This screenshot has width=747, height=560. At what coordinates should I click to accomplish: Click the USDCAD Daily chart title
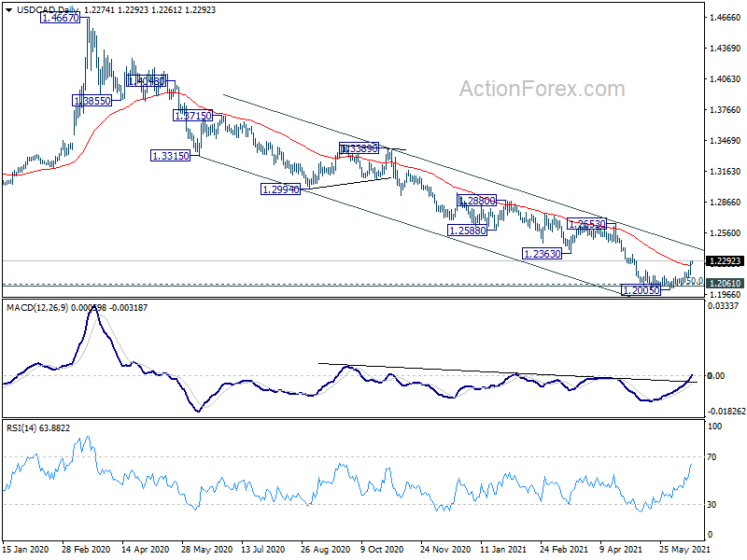pyautogui.click(x=48, y=10)
